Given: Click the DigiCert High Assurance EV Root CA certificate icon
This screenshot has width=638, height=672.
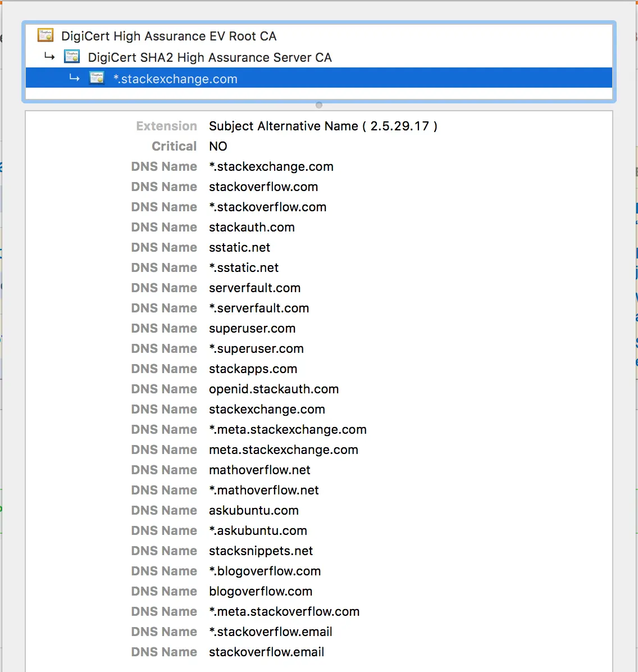Looking at the screenshot, I should pos(45,35).
